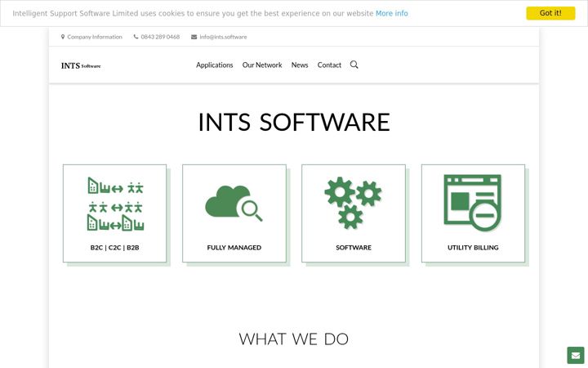The image size is (588, 368).
Task: Open the Our Network menu item
Action: point(262,65)
